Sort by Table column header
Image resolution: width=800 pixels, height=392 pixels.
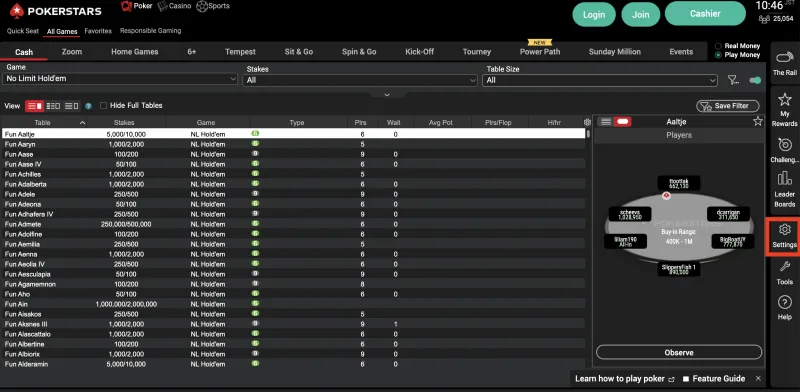coord(44,122)
